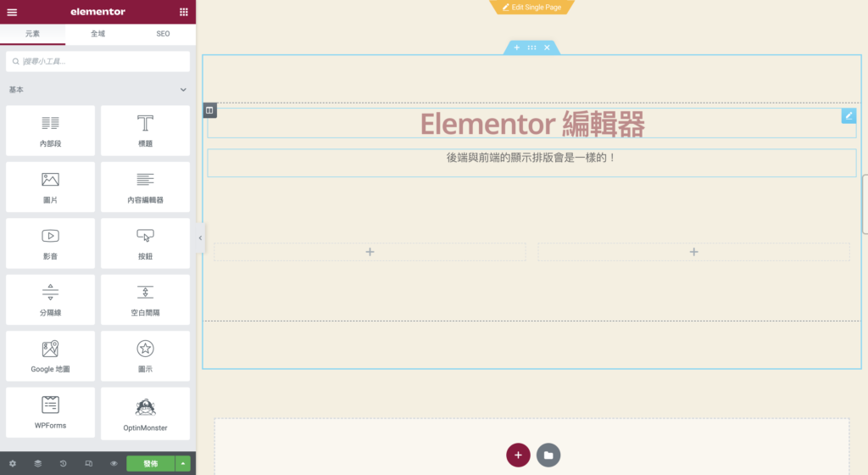Add section using the plus in section handle
Image resolution: width=868 pixels, height=475 pixels.
[x=516, y=47]
